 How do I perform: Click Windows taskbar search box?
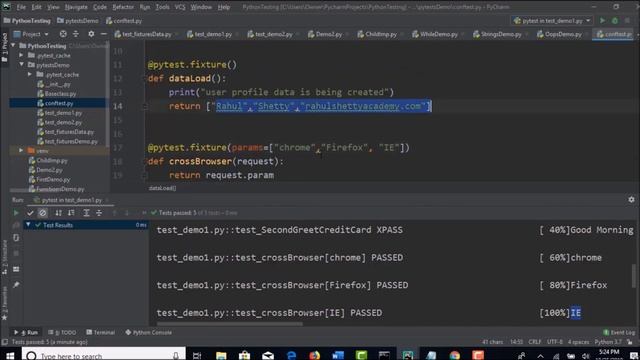coord(103,355)
